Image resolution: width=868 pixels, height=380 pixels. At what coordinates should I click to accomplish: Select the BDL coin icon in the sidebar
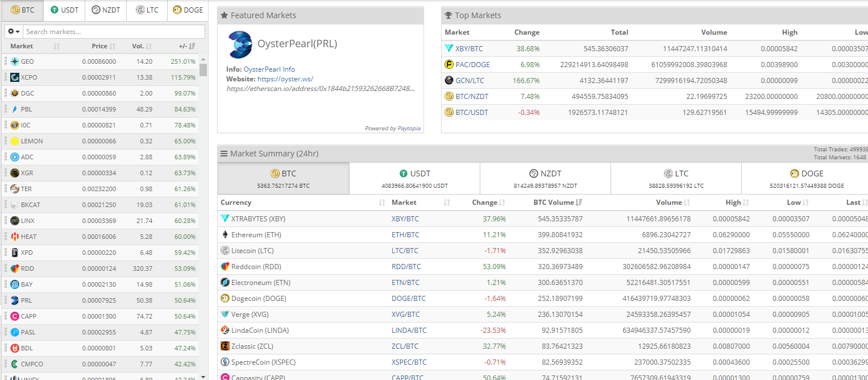pos(15,348)
